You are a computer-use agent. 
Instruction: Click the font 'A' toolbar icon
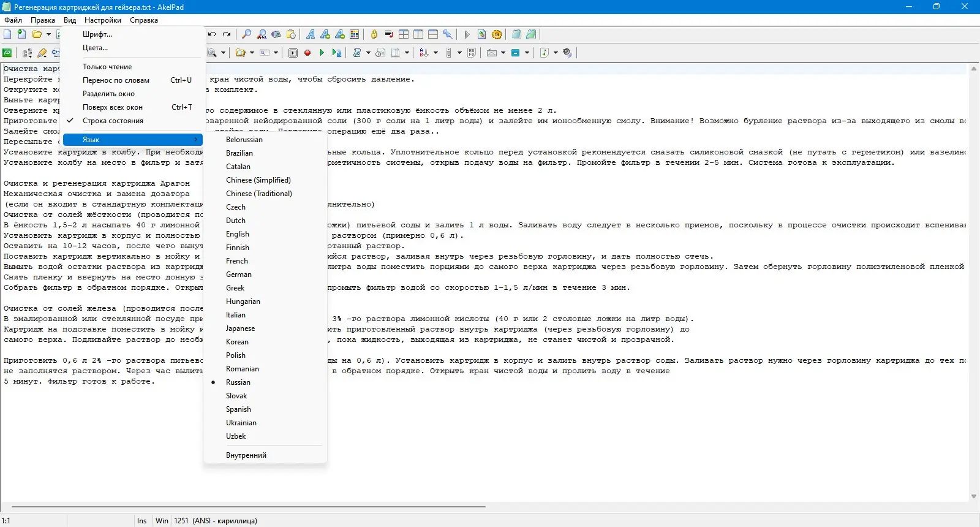(311, 34)
